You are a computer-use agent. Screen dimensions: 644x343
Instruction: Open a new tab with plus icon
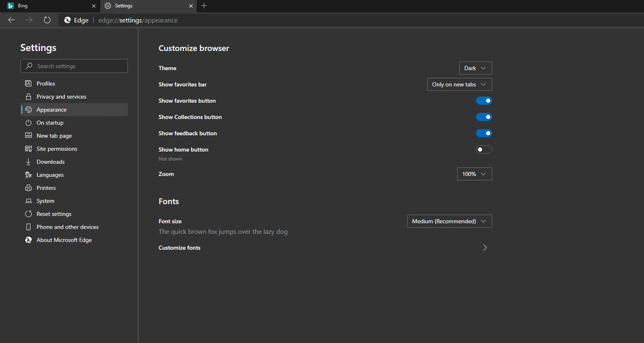pos(204,6)
